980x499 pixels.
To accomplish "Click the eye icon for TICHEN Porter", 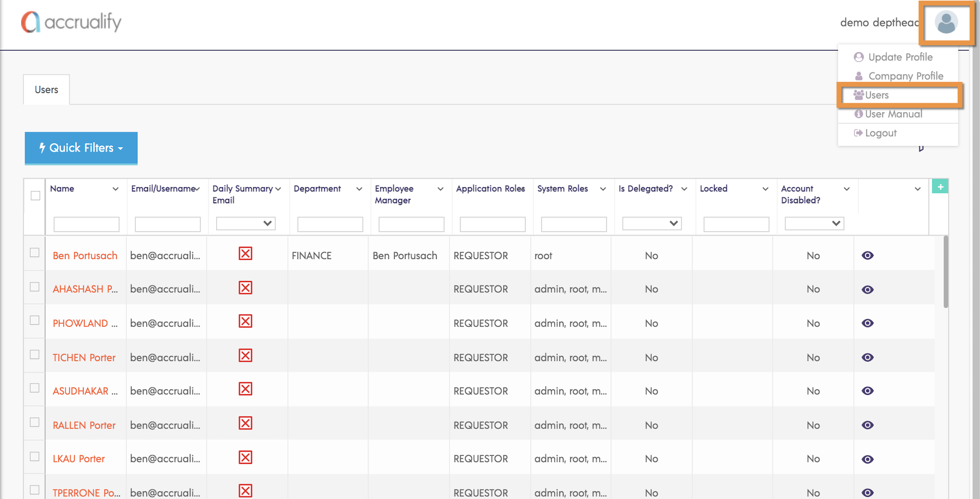I will coord(867,358).
